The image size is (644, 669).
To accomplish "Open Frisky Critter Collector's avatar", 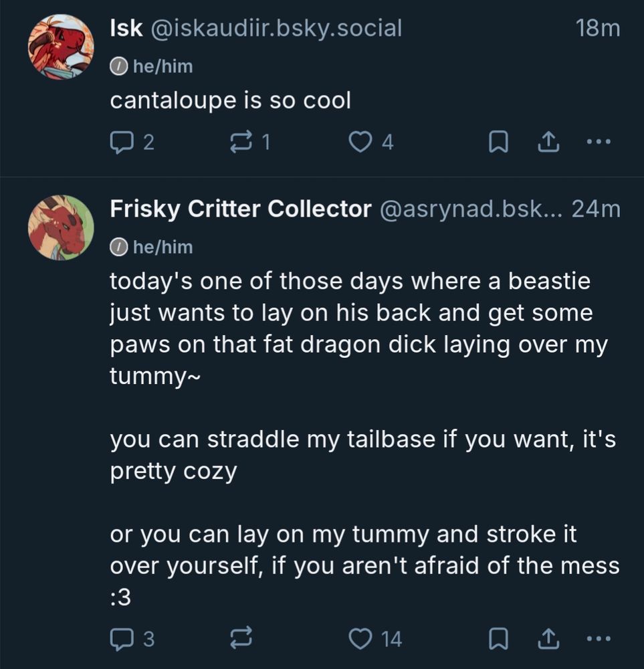I will [x=60, y=227].
